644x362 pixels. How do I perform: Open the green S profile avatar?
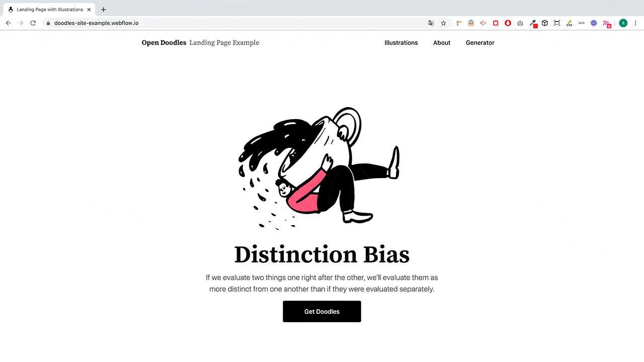coord(623,23)
